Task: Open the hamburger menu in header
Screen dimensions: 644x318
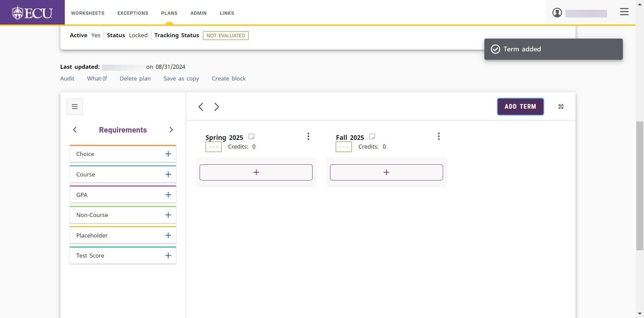Action: point(624,12)
